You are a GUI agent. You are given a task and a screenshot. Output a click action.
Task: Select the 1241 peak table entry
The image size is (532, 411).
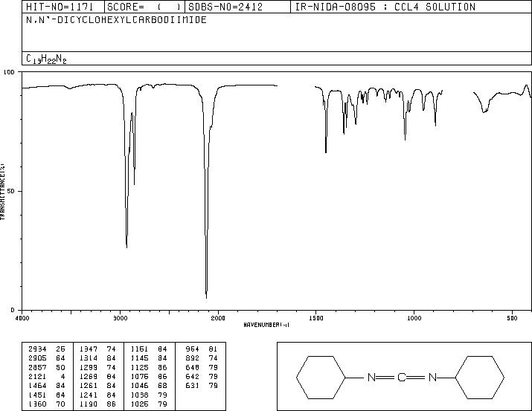(97, 395)
